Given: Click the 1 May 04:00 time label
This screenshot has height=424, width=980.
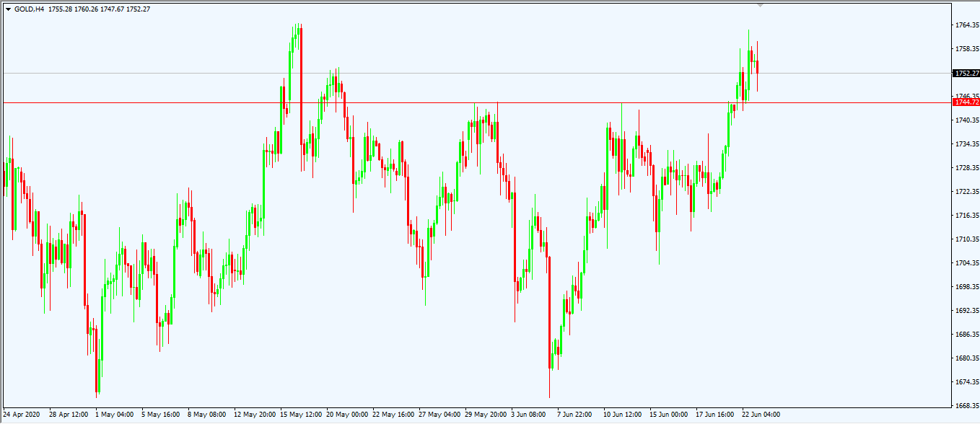Looking at the screenshot, I should coord(114,415).
